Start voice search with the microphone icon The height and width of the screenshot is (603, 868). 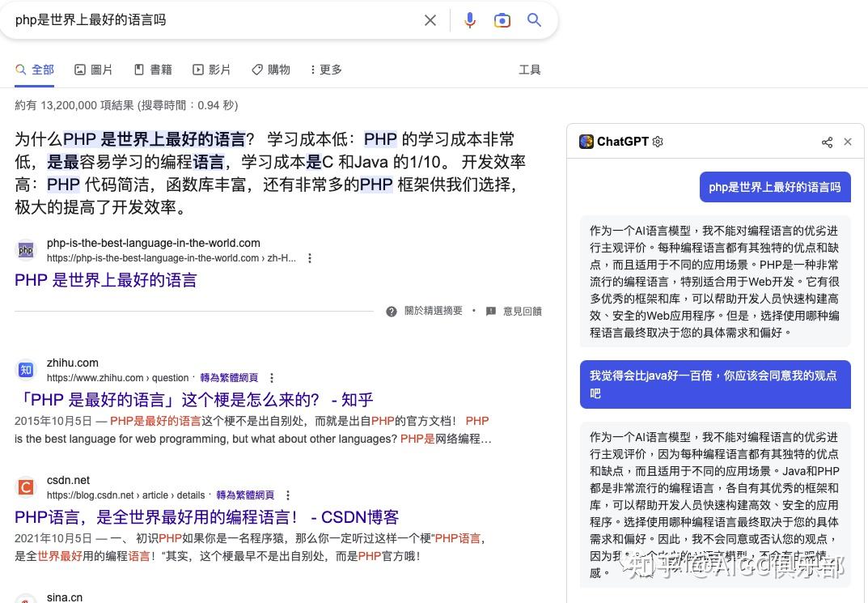tap(469, 20)
